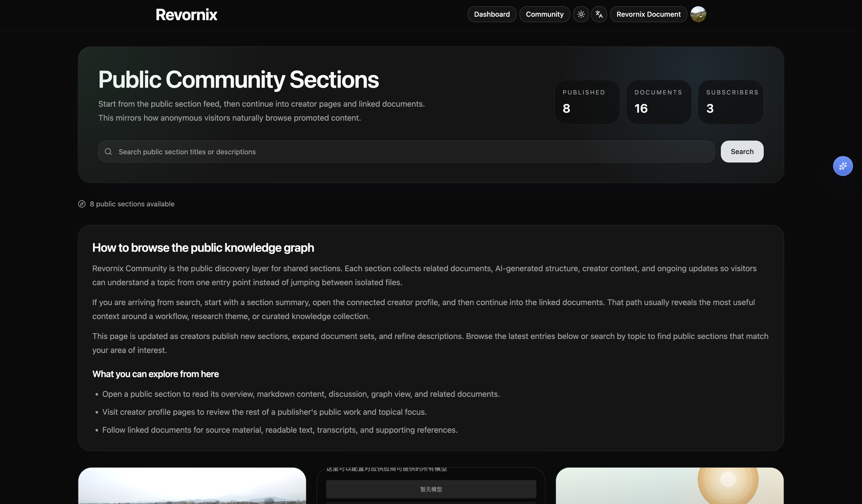Click the Published stat card

pyautogui.click(x=587, y=102)
